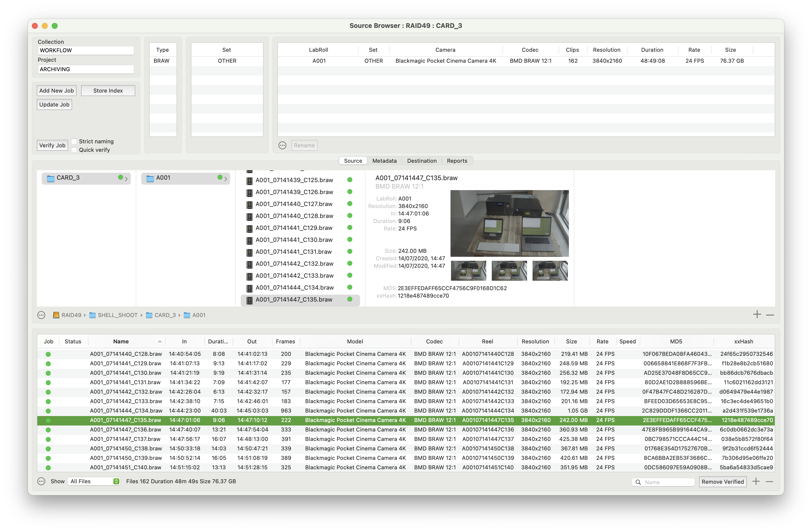Switch to the Metadata tab
The height and width of the screenshot is (532, 812).
(385, 161)
